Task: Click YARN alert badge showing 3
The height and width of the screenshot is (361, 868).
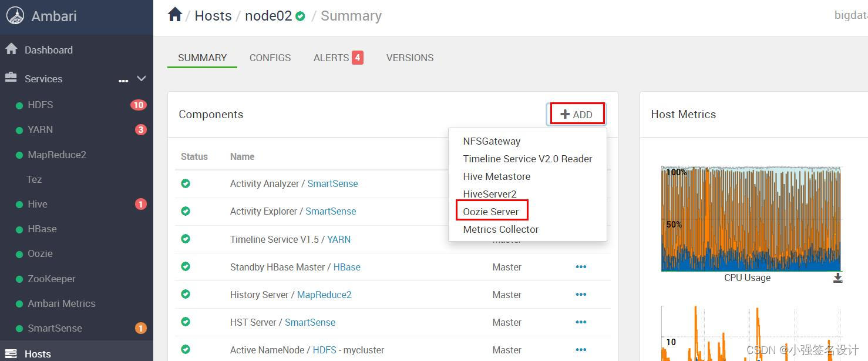Action: [141, 129]
